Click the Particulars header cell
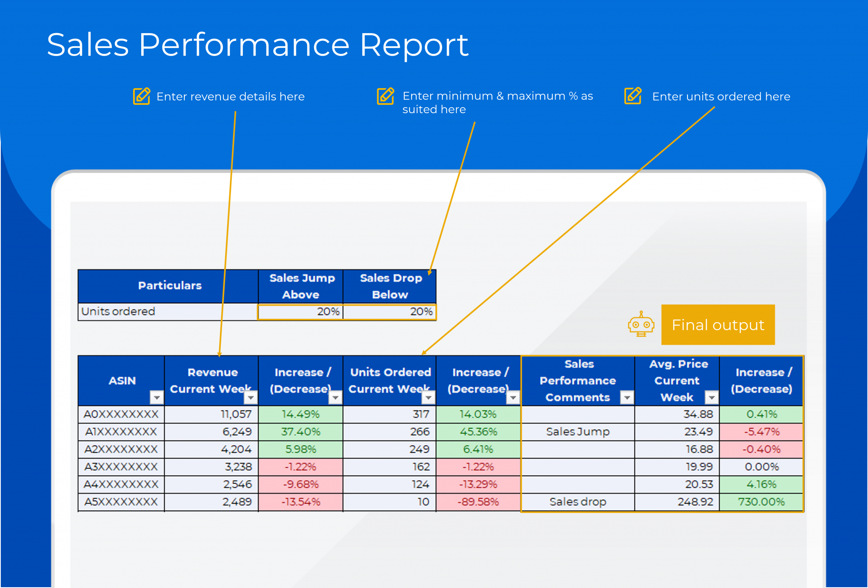This screenshot has height=588, width=868. click(x=169, y=286)
